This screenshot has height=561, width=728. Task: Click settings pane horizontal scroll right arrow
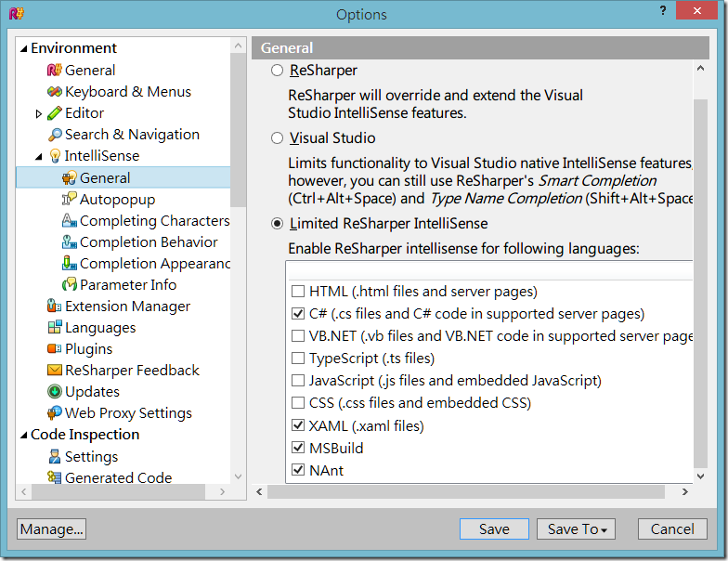point(685,491)
